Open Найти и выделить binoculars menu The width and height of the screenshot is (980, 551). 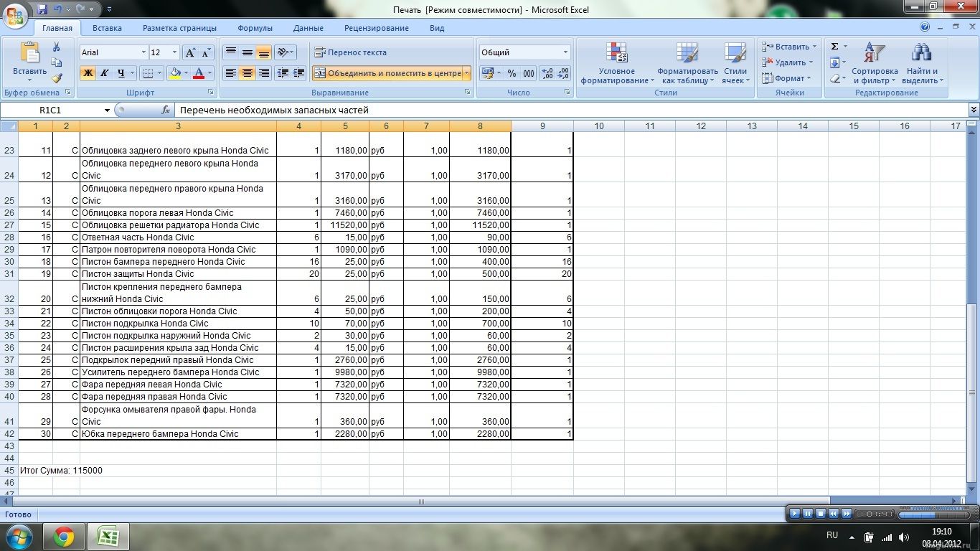923,63
